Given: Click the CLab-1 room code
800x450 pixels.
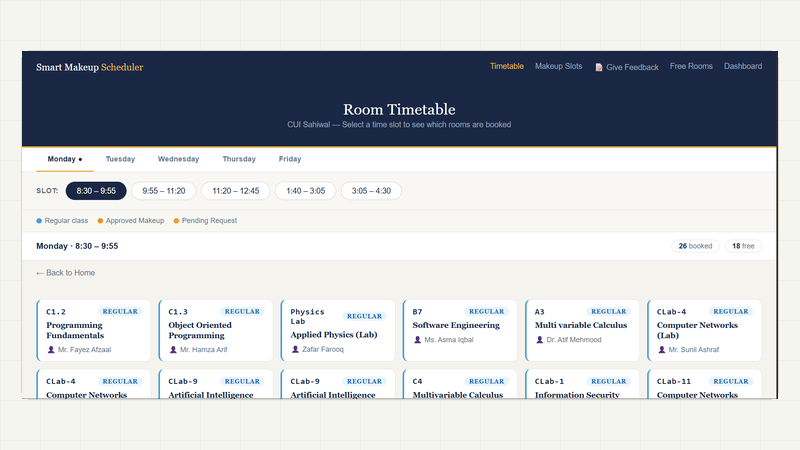Looking at the screenshot, I should point(549,381).
